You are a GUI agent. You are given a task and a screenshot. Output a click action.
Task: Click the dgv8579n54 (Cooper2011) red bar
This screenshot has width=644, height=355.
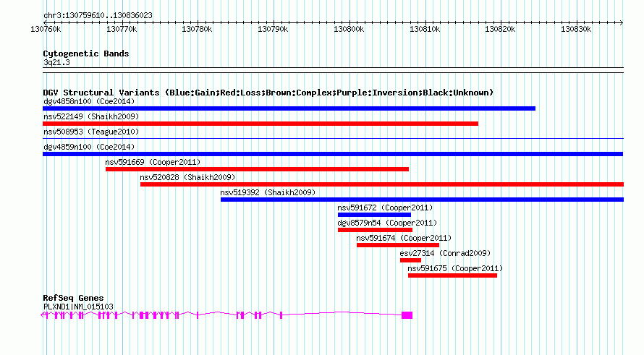[x=375, y=230]
